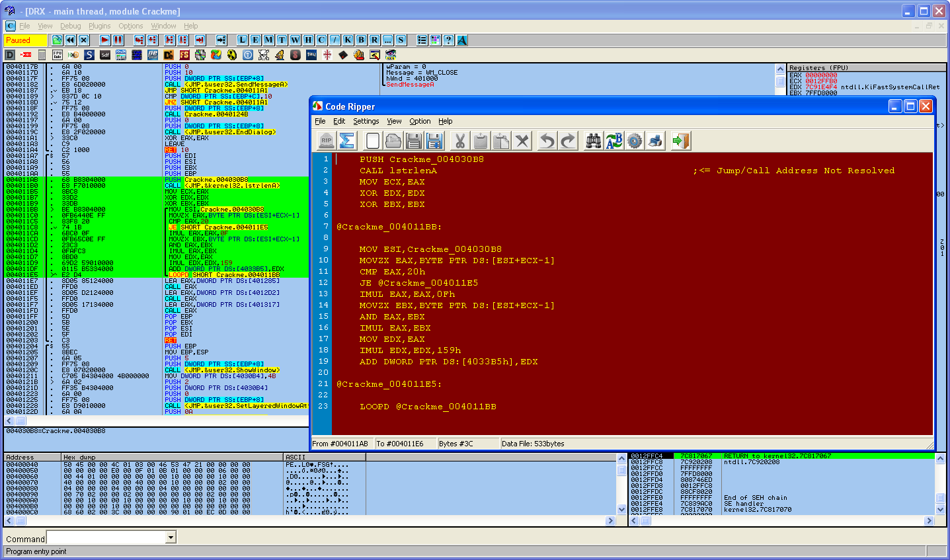Click the radioactive symbol plugin icon
This screenshot has height=560, width=950.
coord(231,55)
